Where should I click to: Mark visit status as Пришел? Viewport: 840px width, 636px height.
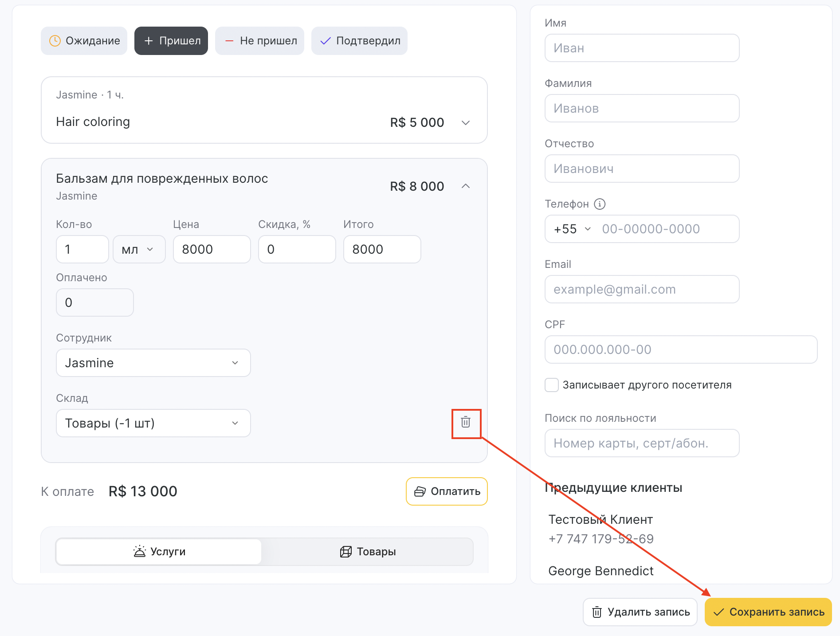pos(171,41)
